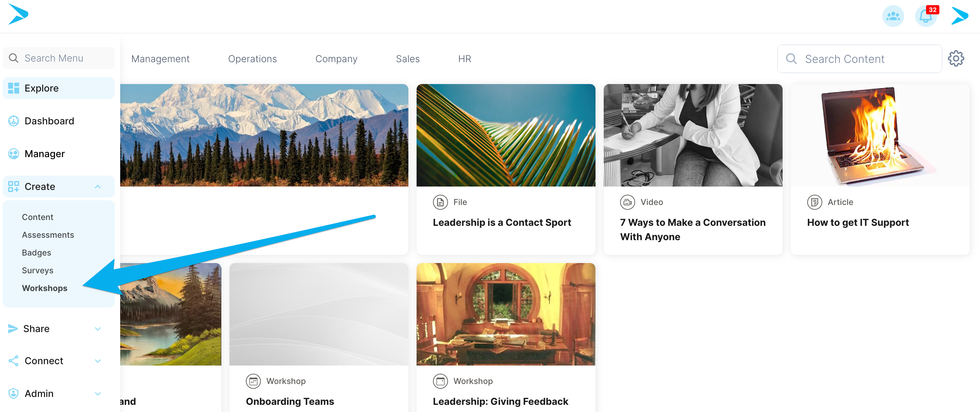Screen dimensions: 980x412
Task: Expand the Share menu chevron
Action: [98, 329]
